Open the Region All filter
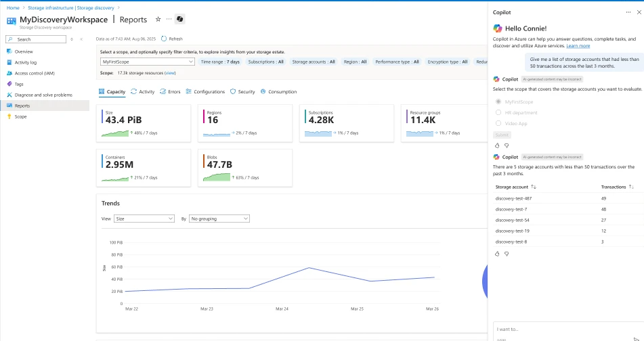 355,62
